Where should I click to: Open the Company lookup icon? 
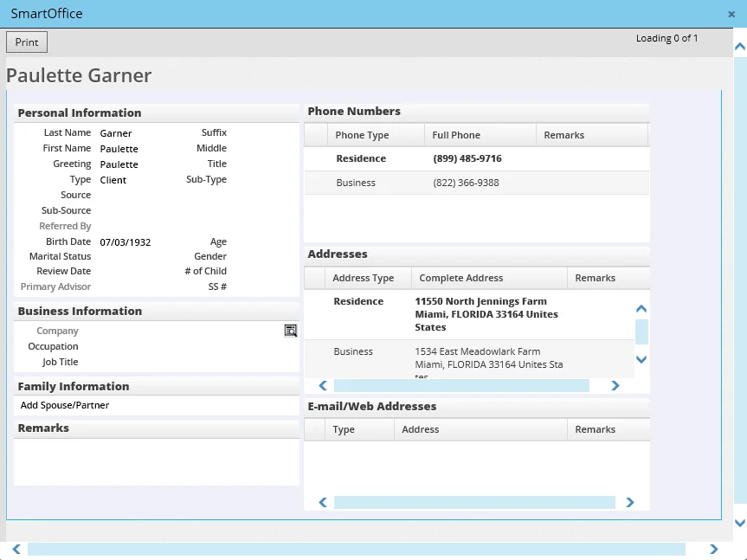click(290, 331)
